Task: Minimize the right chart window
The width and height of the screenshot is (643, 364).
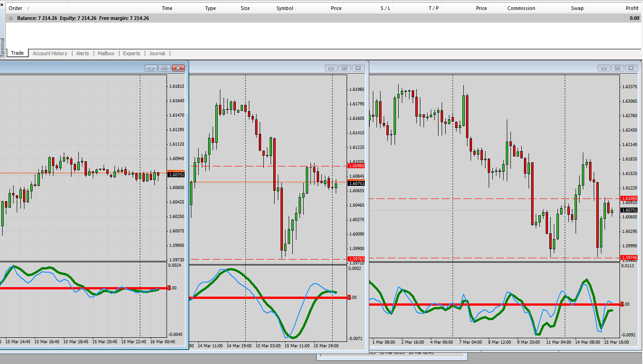Action: tap(604, 68)
